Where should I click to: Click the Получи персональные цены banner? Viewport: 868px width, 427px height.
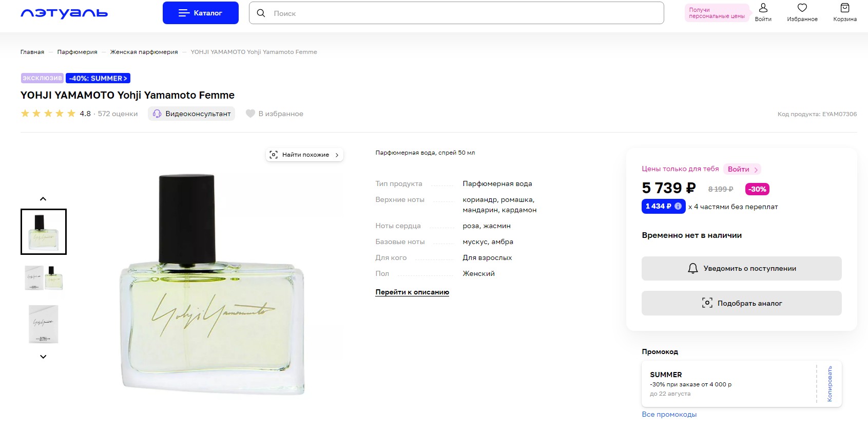point(717,13)
